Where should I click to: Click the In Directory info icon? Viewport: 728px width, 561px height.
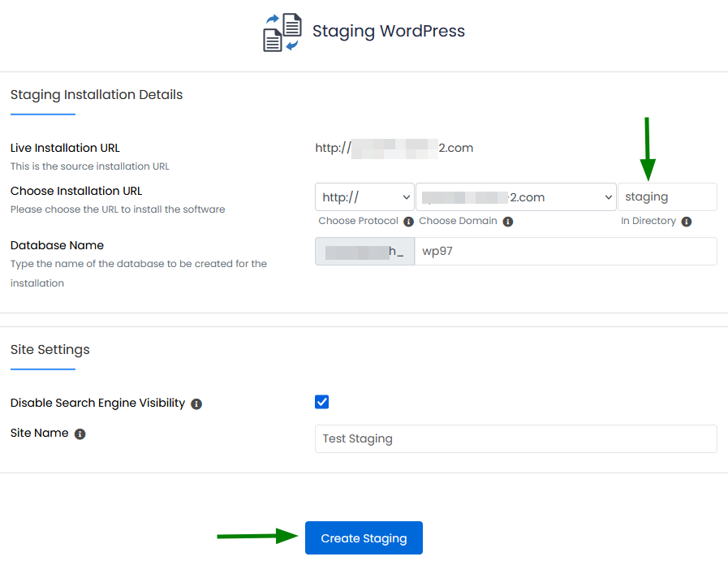pyautogui.click(x=687, y=222)
